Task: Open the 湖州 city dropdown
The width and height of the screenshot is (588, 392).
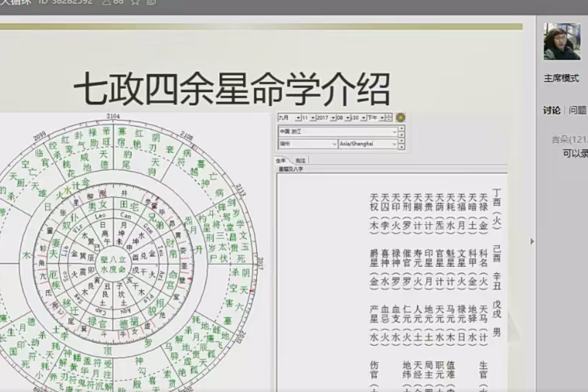Action: pyautogui.click(x=334, y=144)
